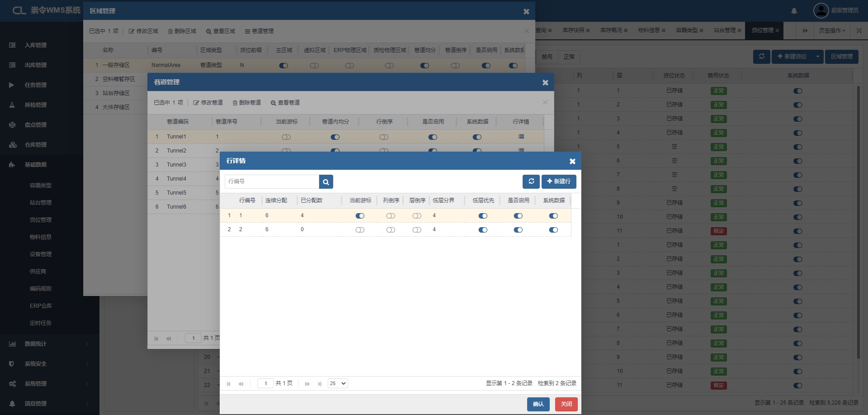Image resolution: width=868 pixels, height=415 pixels.
Task: Toggle 巷道内均分 for Tunnel1
Action: (x=335, y=137)
